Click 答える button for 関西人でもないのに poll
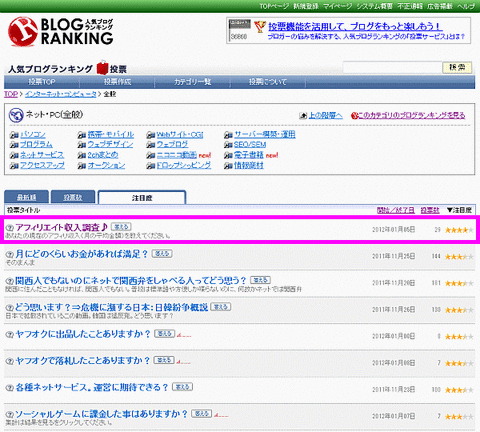Screen dimensions: 480x432 click(260, 280)
